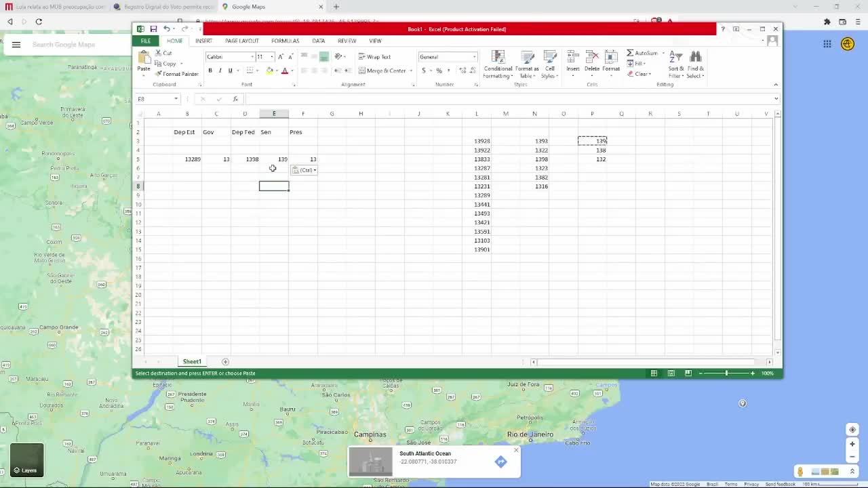
Task: Switch to the VIEW ribbon tab
Action: (x=375, y=41)
